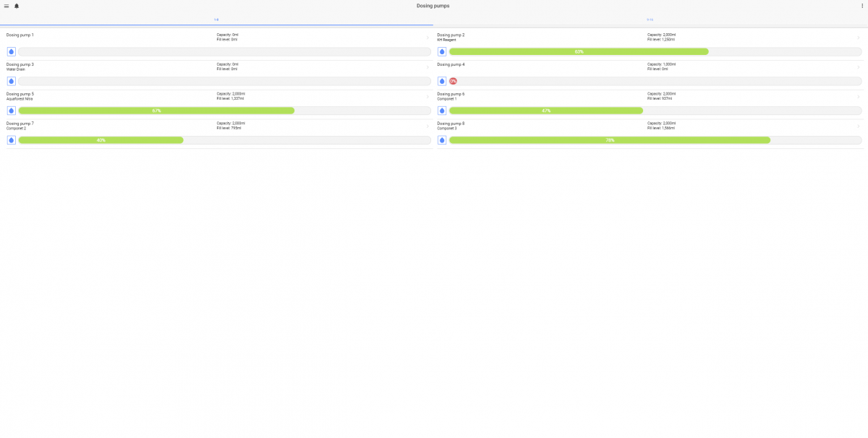Expand Dosing pump 4 details chevron
This screenshot has width=868, height=438.
859,66
